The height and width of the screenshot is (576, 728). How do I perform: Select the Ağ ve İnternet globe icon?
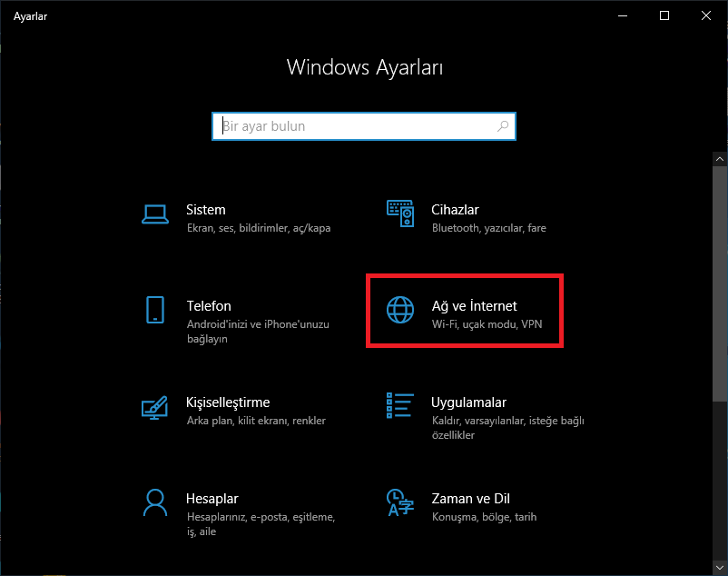(400, 310)
